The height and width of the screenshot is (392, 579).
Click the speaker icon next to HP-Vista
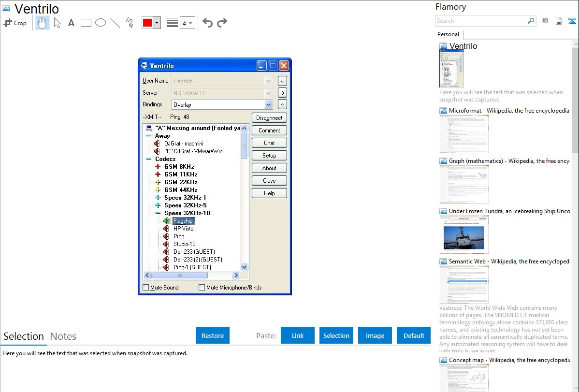point(166,229)
